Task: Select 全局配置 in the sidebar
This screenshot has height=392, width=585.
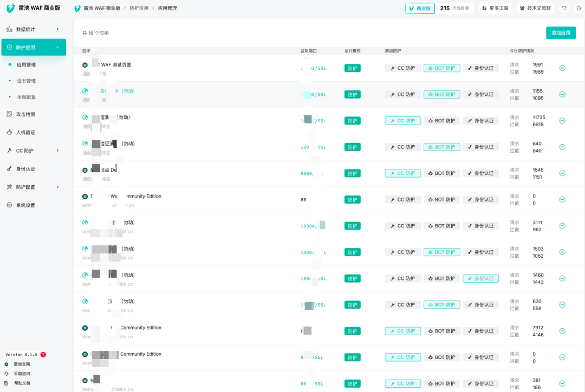Action: 26,97
